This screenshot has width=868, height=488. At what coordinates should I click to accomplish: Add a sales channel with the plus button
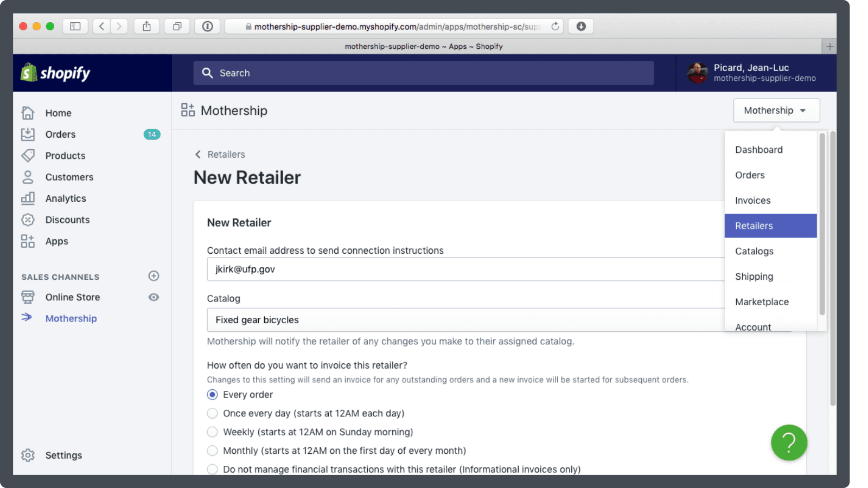[x=154, y=276]
